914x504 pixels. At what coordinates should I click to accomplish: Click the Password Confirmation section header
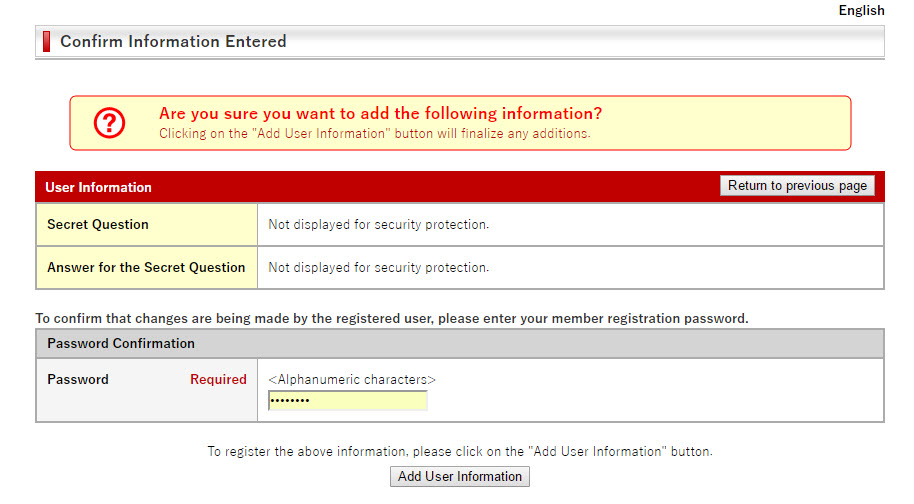pos(121,343)
